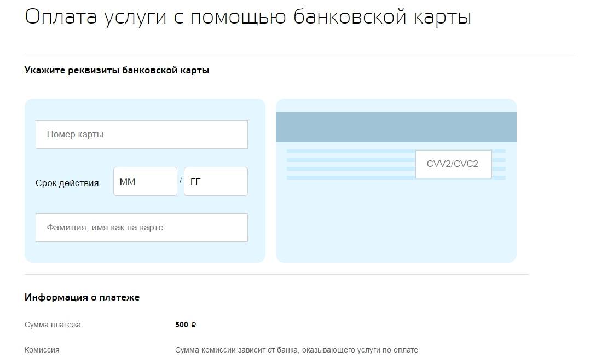The image size is (590, 364).
Task: Click the dark magnetic stripe on card back
Action: point(396,127)
